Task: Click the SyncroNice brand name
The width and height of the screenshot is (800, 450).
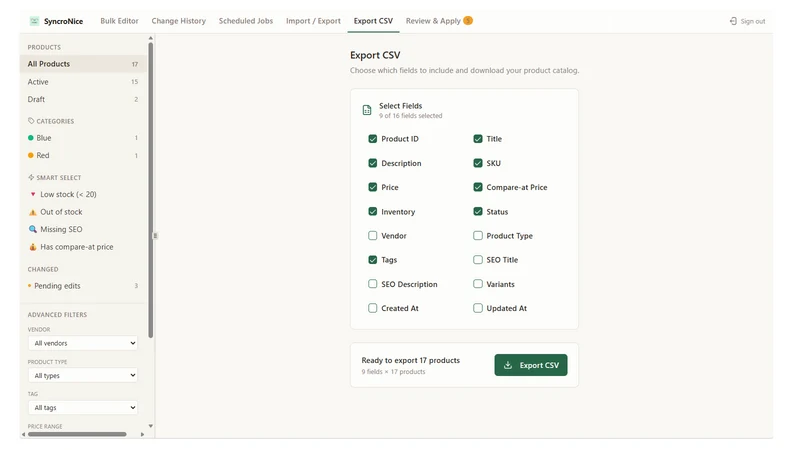Action: tap(63, 21)
